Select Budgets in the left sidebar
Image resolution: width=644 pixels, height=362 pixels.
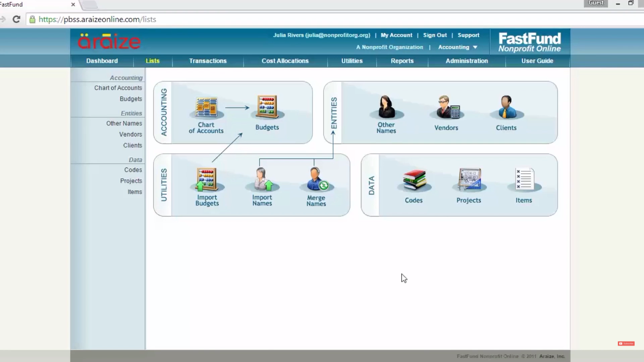coord(130,99)
